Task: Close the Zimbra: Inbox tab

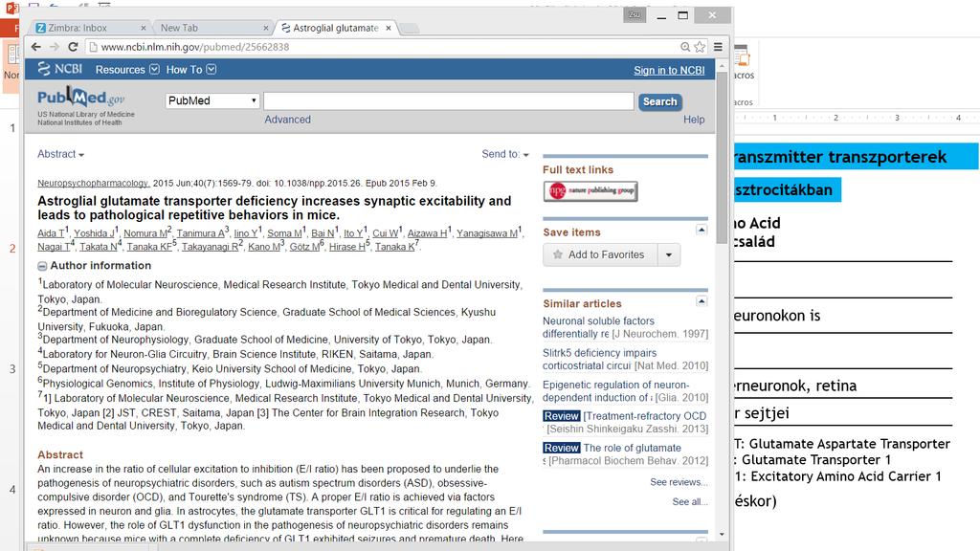Action: 144,28
